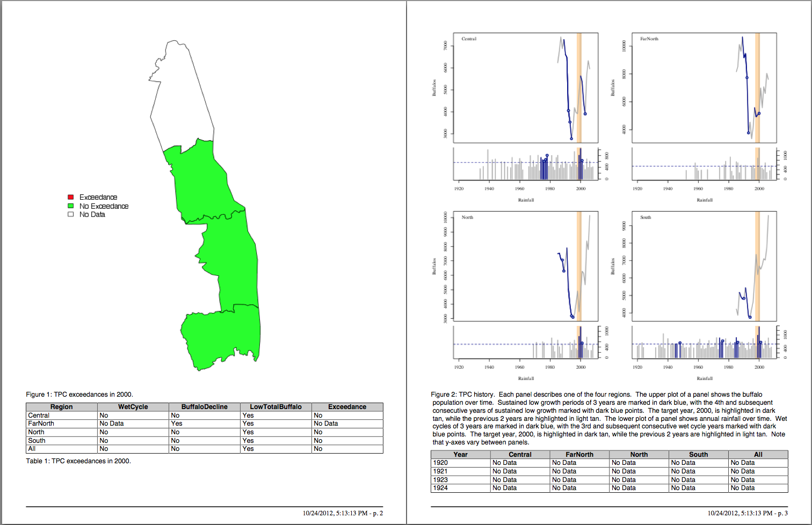Click the South panel's rainfall bar chart
Viewport: 812px width, 525px height.
click(x=704, y=342)
